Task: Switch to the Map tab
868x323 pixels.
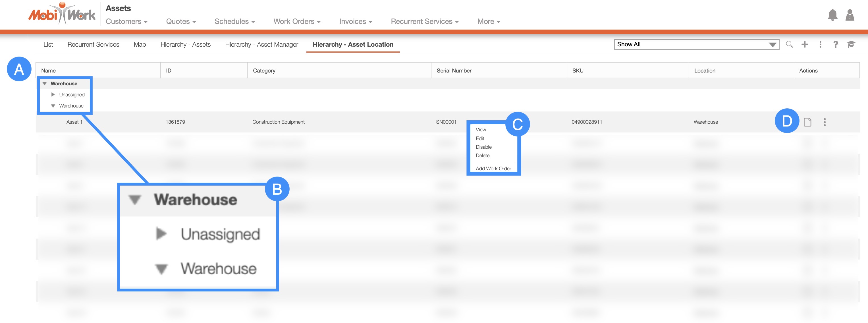Action: pos(140,45)
